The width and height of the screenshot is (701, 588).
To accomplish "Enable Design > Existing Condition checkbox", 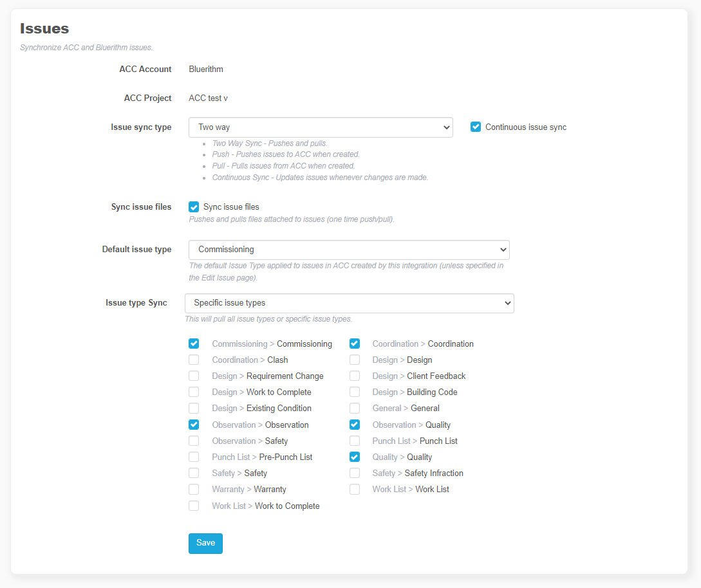I will [194, 408].
